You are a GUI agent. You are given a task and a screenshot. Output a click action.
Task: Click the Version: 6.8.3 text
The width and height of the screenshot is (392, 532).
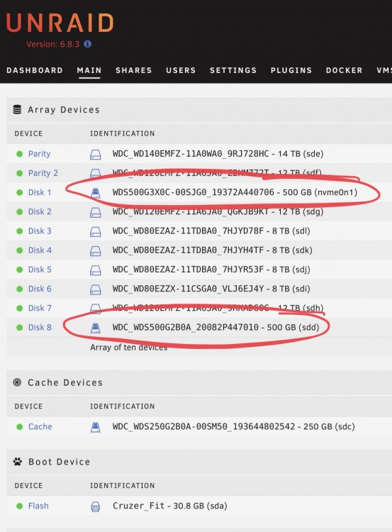53,44
